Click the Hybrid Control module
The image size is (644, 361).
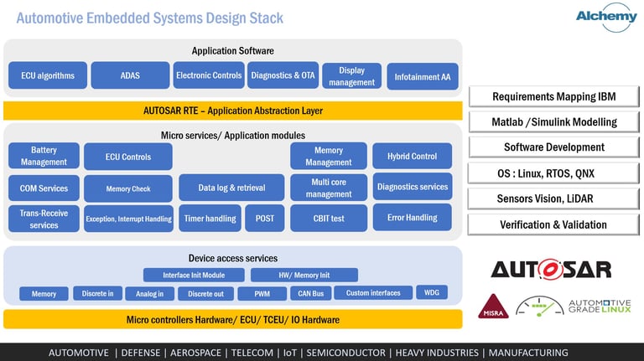coord(413,157)
